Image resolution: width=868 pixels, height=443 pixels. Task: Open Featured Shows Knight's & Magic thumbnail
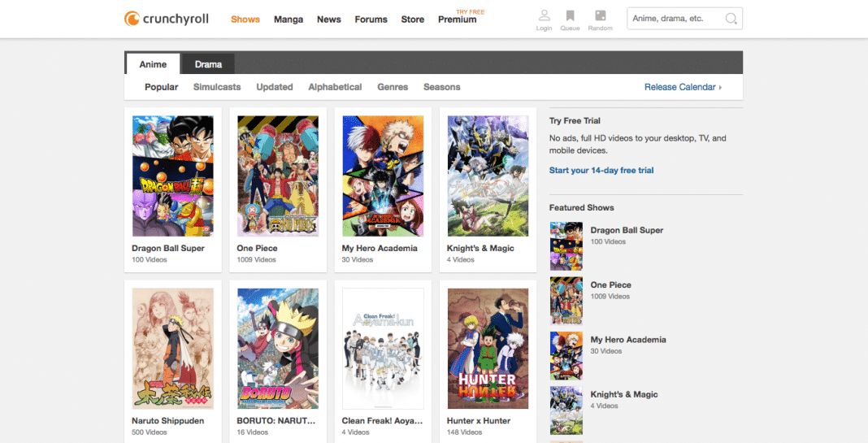click(566, 410)
